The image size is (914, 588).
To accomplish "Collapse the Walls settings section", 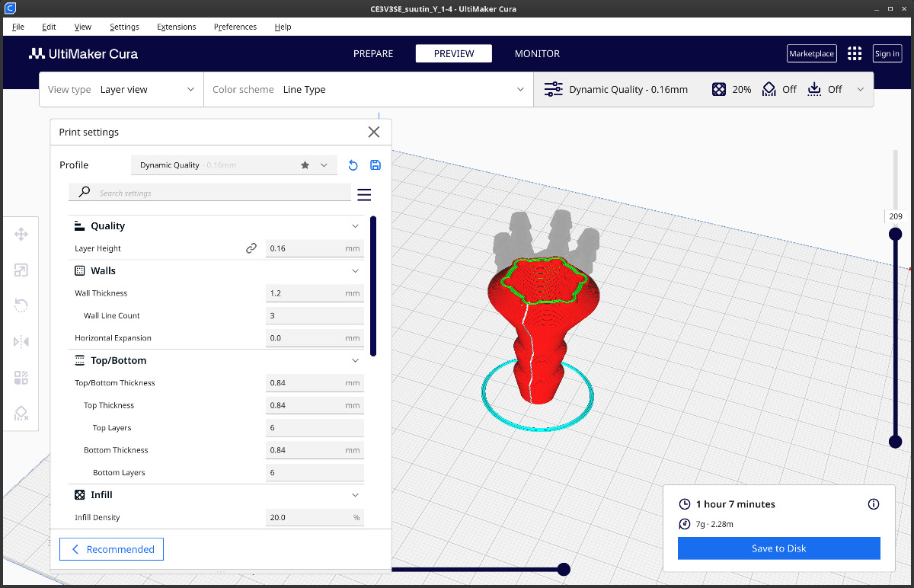I will click(355, 271).
